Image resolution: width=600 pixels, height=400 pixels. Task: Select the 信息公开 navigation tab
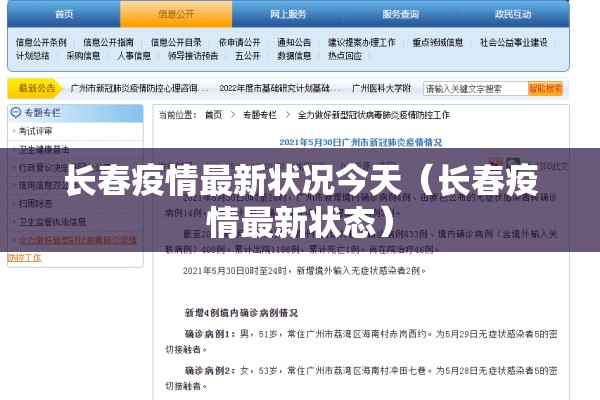[176, 14]
